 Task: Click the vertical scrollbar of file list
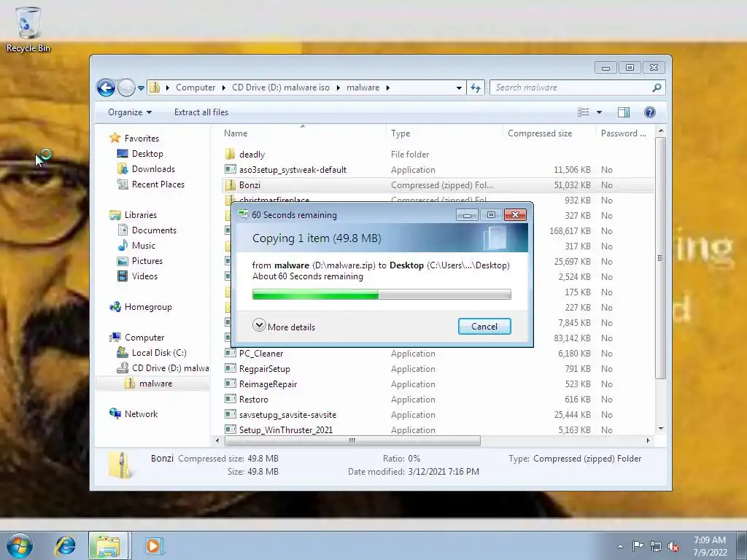point(660,259)
